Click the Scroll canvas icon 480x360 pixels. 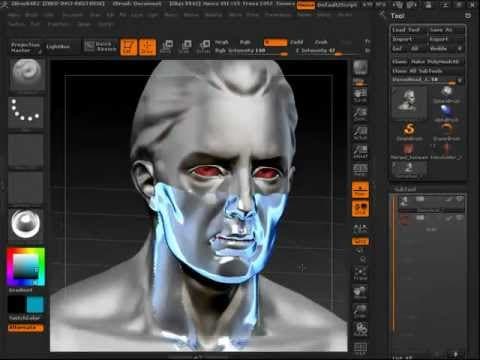click(360, 95)
